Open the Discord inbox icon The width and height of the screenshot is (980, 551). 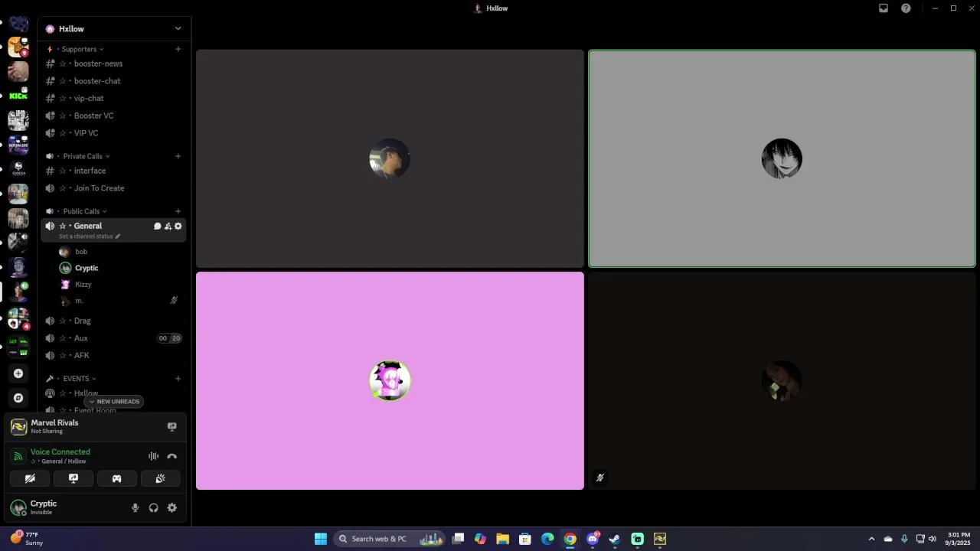(884, 8)
